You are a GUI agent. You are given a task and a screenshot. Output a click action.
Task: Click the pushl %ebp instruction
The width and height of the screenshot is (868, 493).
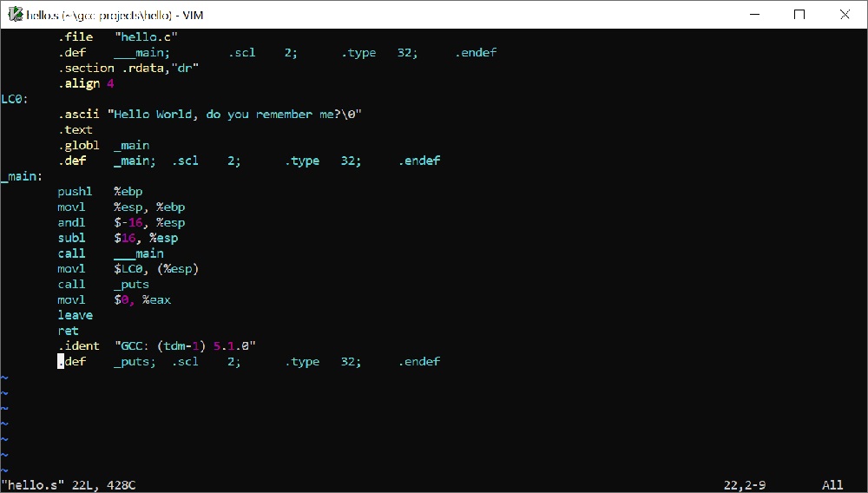click(x=100, y=192)
